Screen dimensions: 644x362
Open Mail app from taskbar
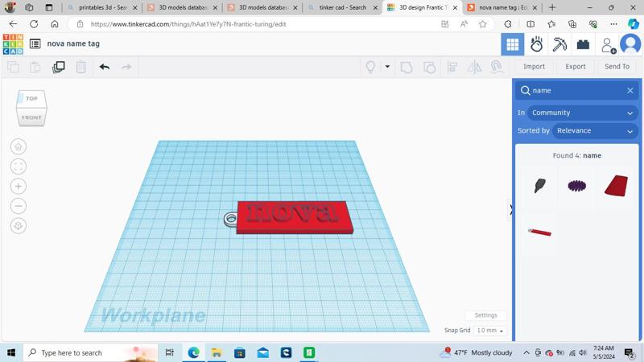[263, 352]
